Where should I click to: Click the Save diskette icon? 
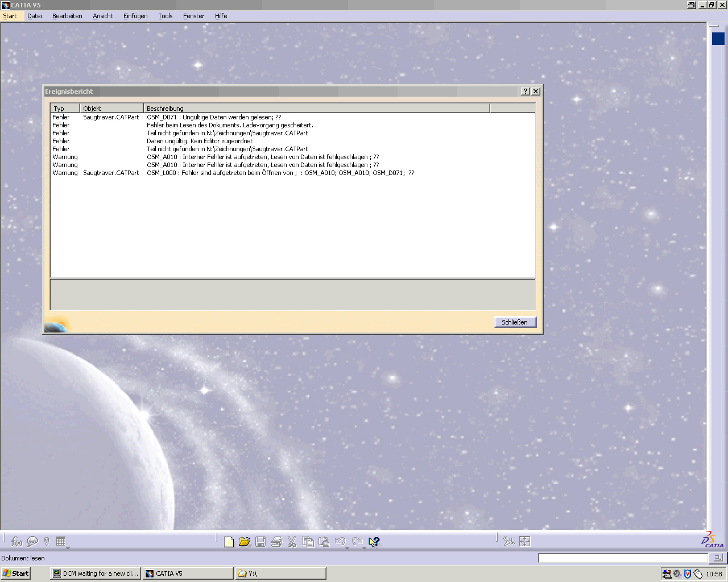click(260, 542)
